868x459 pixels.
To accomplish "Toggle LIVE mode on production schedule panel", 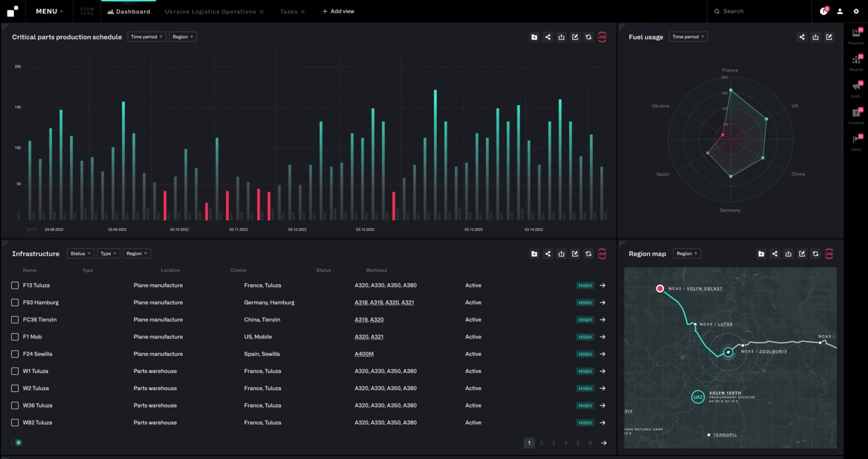I will (602, 37).
